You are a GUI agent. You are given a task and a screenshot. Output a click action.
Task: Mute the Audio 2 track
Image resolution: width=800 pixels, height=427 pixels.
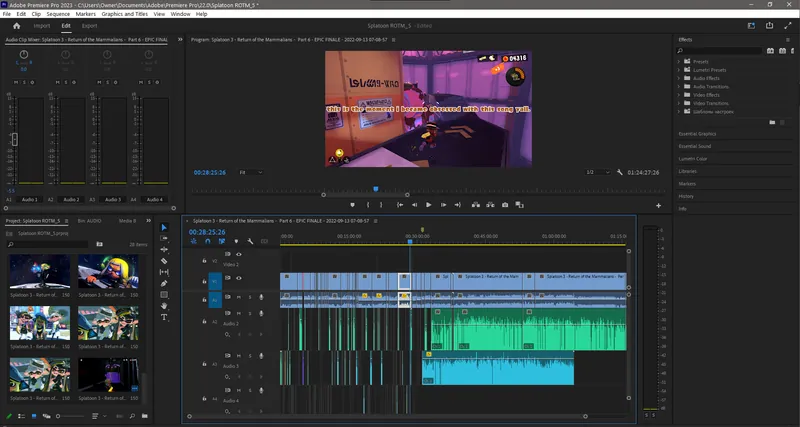(x=238, y=313)
